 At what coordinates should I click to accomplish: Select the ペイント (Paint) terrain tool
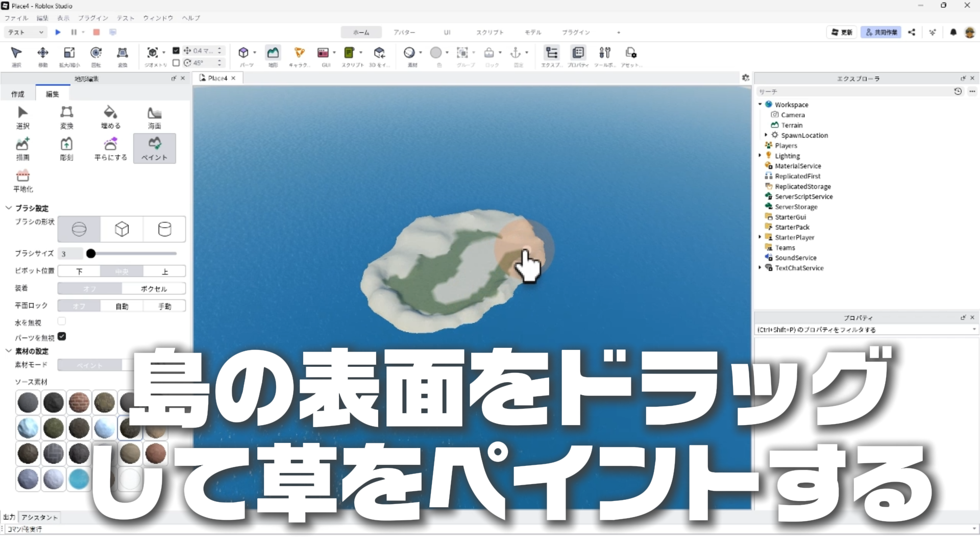pyautogui.click(x=154, y=148)
